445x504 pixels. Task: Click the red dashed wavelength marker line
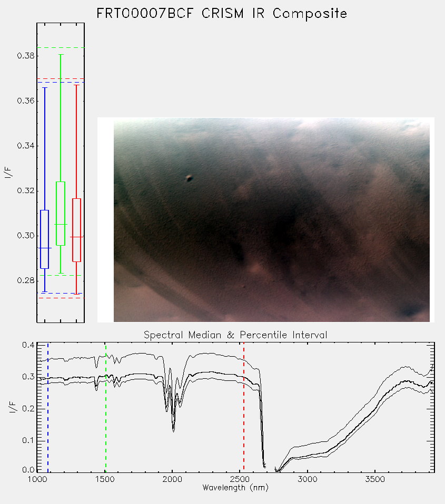(x=244, y=408)
